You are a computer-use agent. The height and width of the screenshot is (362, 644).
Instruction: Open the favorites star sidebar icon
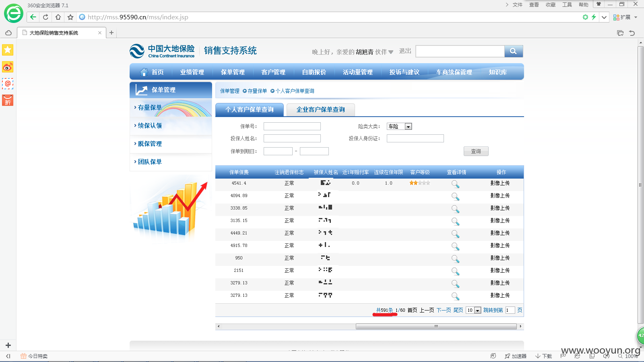coord(8,50)
